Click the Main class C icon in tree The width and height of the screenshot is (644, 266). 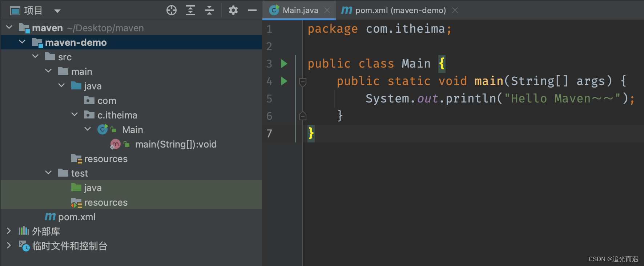pos(102,129)
